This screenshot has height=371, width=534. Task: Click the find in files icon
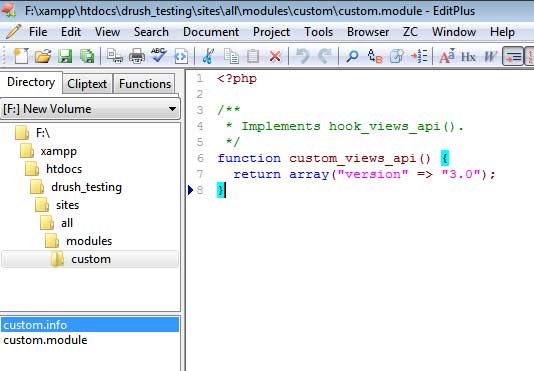coord(397,56)
